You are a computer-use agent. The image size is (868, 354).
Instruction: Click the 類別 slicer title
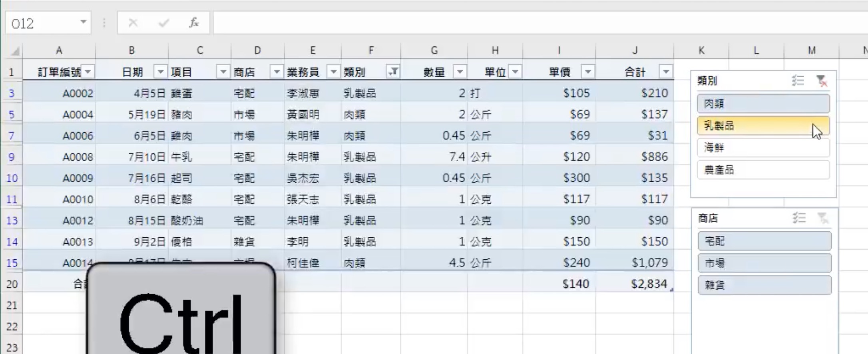coord(707,81)
